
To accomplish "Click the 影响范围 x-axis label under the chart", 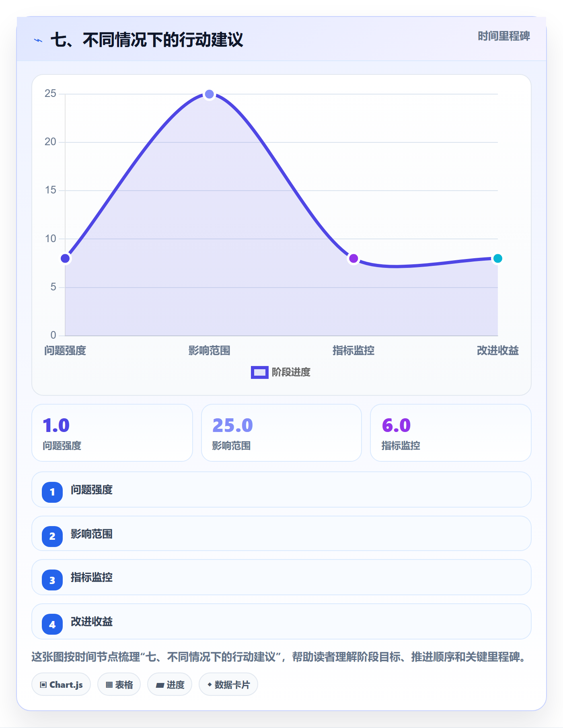I will 209,351.
